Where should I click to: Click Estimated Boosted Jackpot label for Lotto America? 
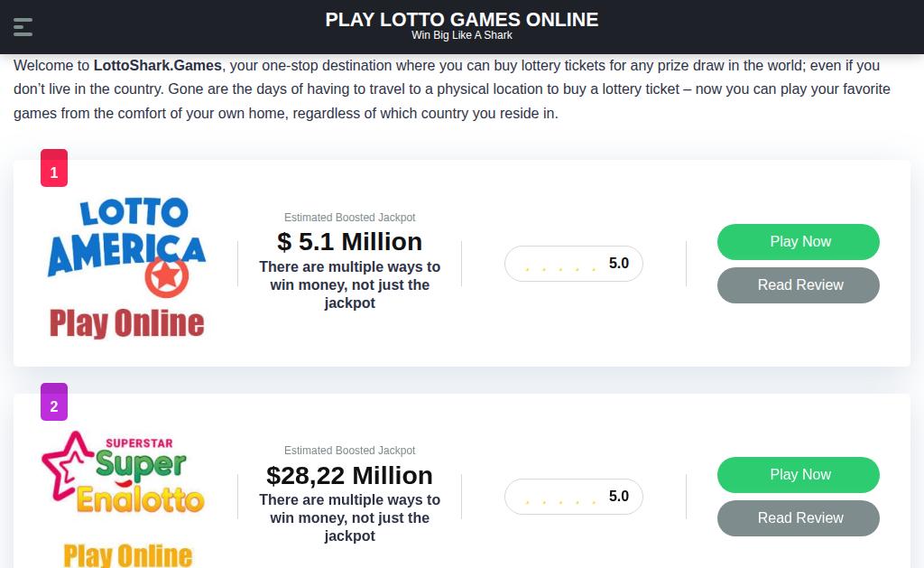coord(350,218)
